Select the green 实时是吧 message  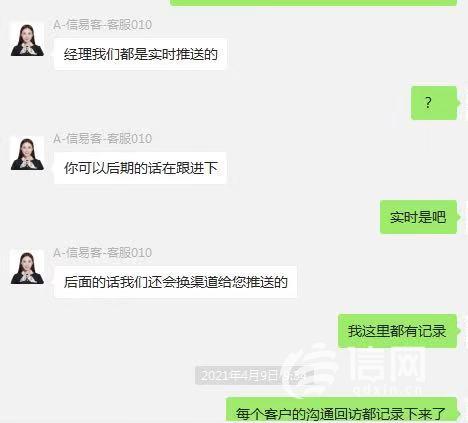[x=418, y=217]
